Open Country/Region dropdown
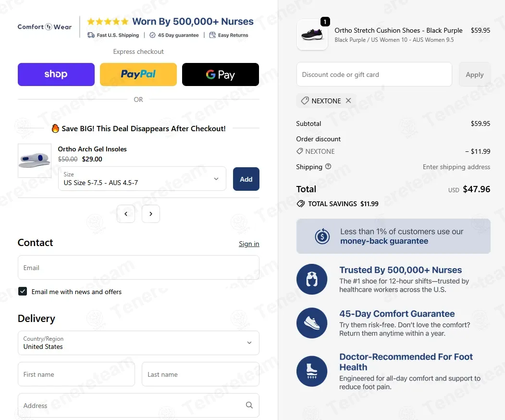 click(138, 343)
